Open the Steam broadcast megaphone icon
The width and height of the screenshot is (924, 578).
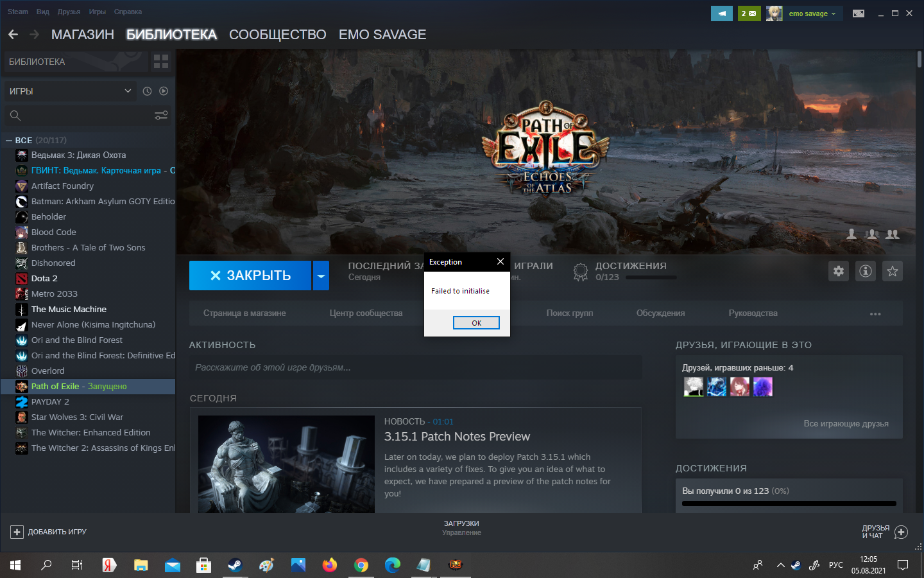pos(721,12)
